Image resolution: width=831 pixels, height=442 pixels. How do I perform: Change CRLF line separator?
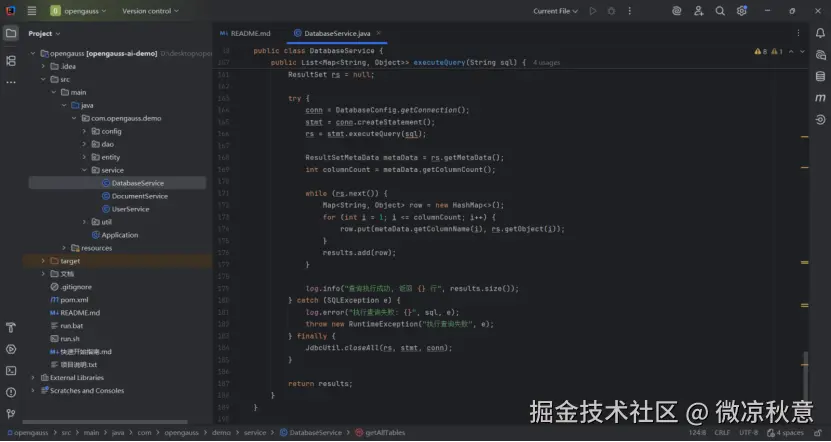click(x=722, y=432)
